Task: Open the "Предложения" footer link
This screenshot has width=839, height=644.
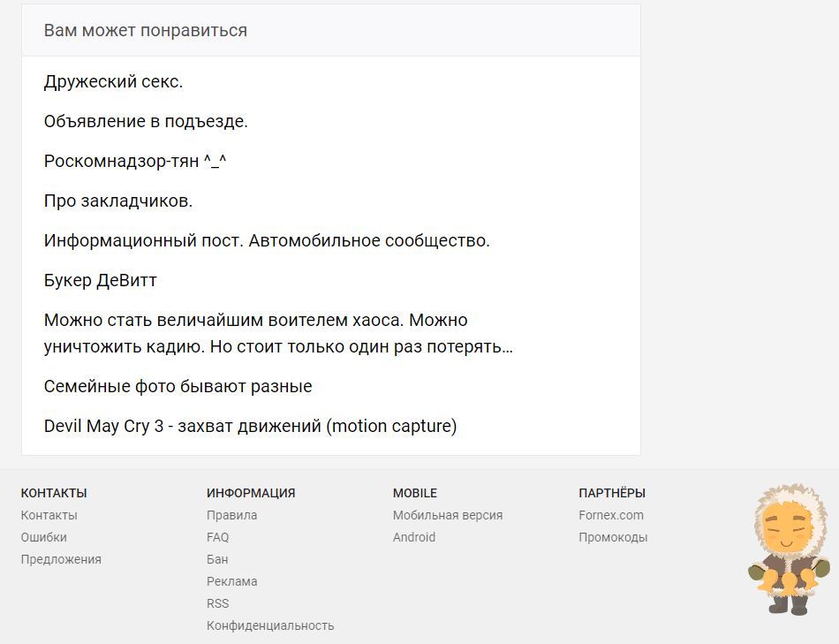Action: (x=61, y=559)
